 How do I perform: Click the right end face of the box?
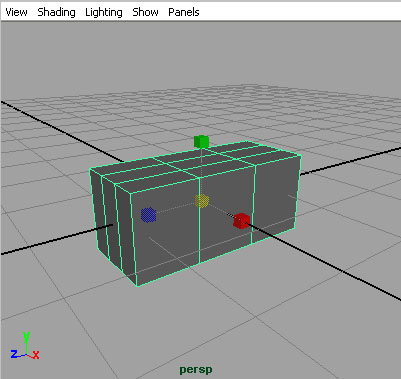pos(275,197)
